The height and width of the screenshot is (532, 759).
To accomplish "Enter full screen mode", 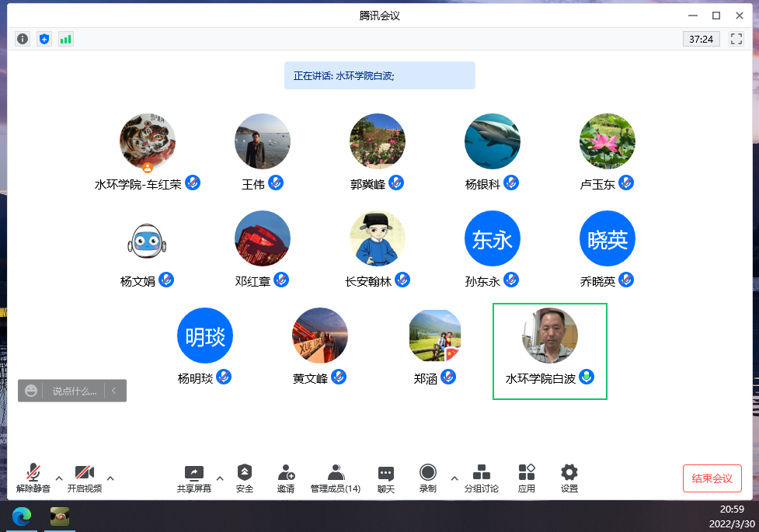I will 736,39.
